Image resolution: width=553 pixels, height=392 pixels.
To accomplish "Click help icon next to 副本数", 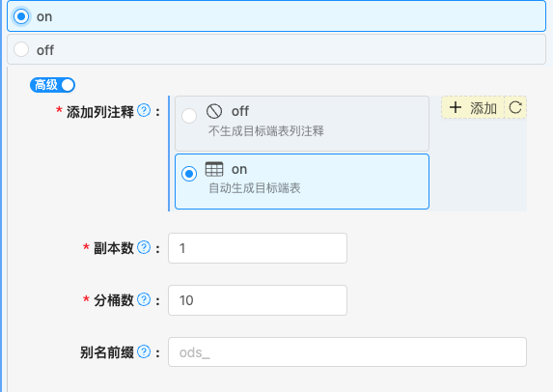I will pos(144,248).
